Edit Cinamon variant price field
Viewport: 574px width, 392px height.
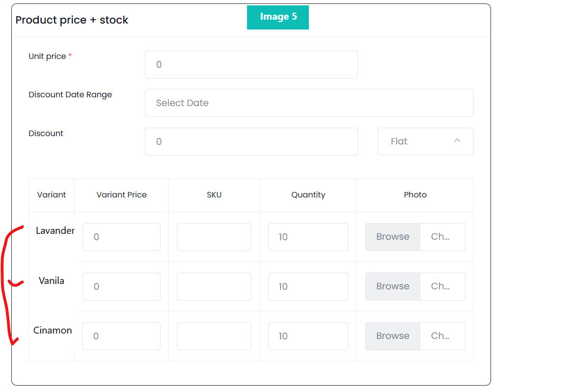coord(121,336)
